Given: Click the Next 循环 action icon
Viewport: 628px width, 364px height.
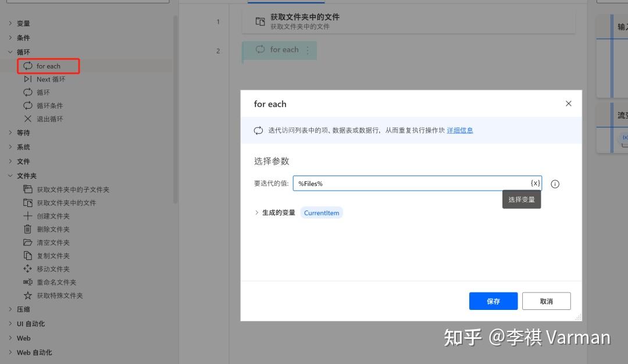Looking at the screenshot, I should click(x=27, y=79).
